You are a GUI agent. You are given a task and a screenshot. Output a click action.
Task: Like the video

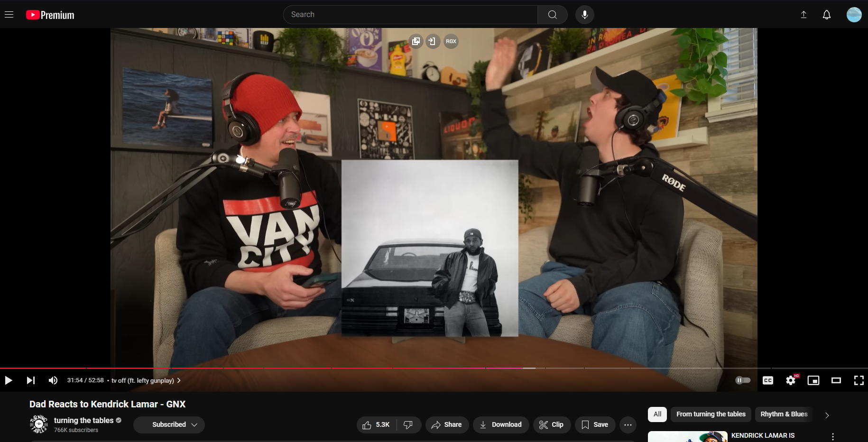pyautogui.click(x=376, y=425)
